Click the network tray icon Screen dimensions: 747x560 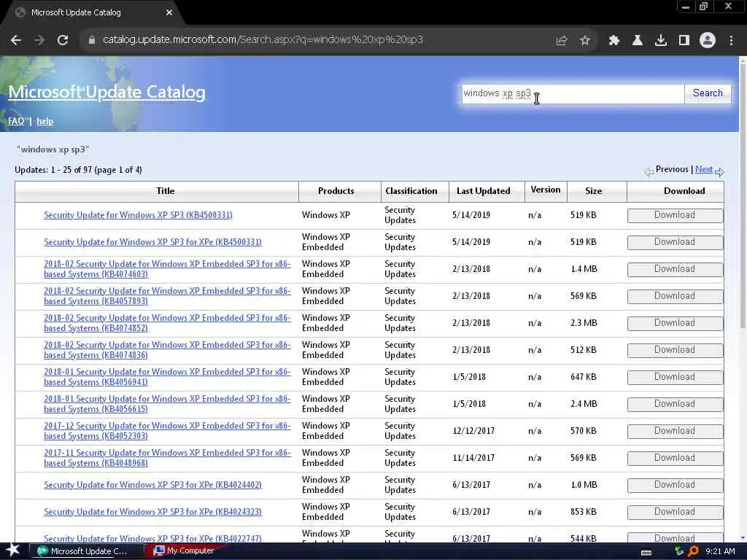pos(679,551)
